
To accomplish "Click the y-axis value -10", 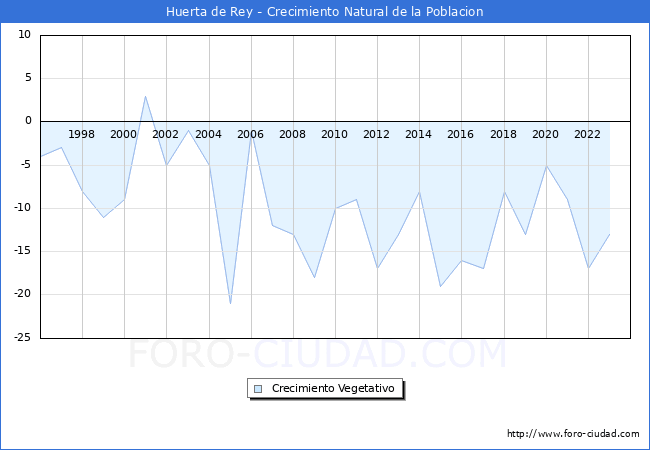I will pyautogui.click(x=23, y=208).
